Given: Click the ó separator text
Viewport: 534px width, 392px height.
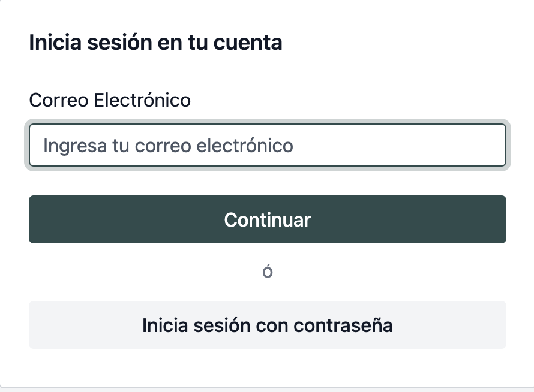Looking at the screenshot, I should (x=268, y=272).
